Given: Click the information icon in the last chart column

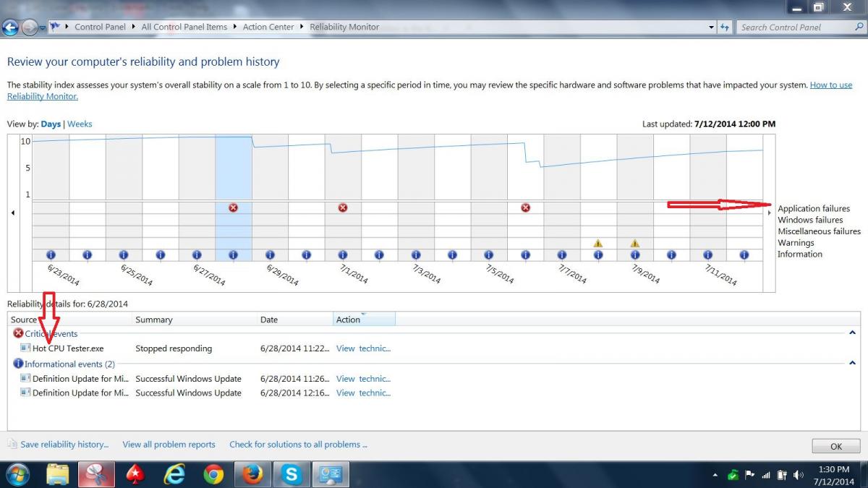Looking at the screenshot, I should pos(744,254).
